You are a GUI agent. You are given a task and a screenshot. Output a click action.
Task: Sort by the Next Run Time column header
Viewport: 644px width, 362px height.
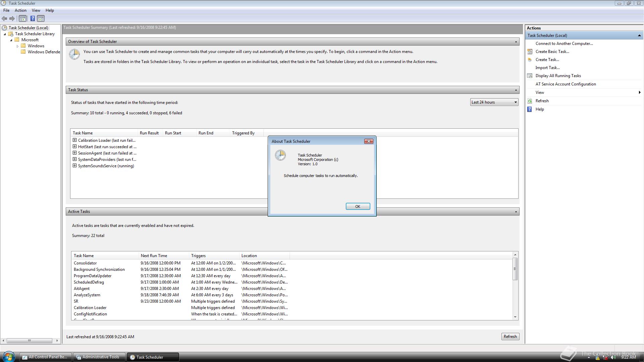coord(163,256)
